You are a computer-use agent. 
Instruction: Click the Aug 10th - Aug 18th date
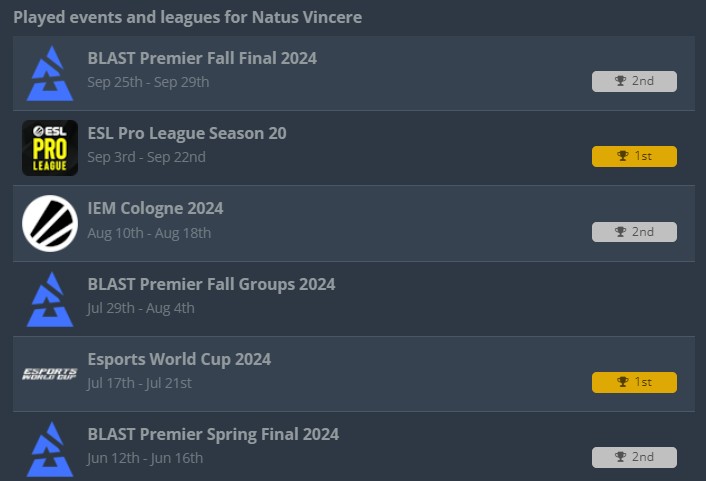(149, 233)
